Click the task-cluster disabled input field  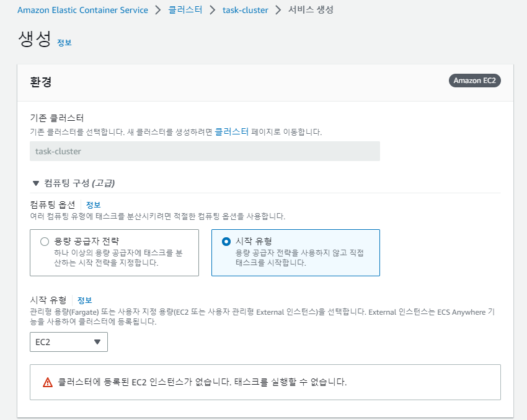[205, 151]
